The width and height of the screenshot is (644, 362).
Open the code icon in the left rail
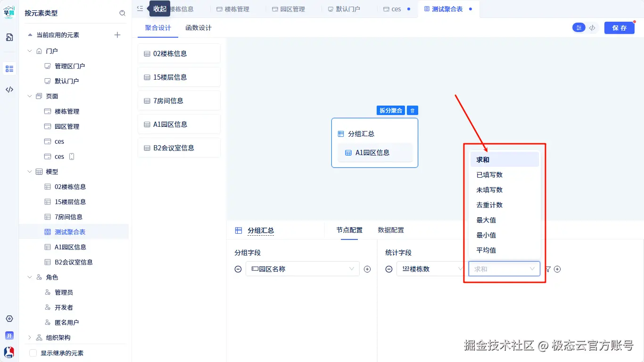pos(9,90)
